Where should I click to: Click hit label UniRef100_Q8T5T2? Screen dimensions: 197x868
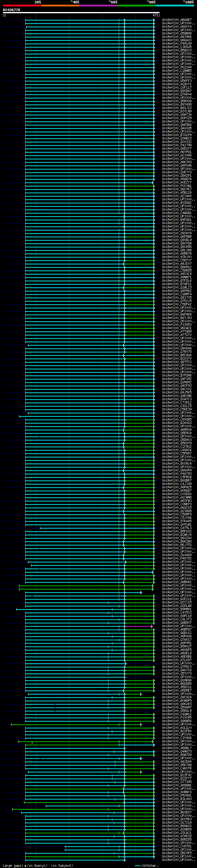point(177,362)
